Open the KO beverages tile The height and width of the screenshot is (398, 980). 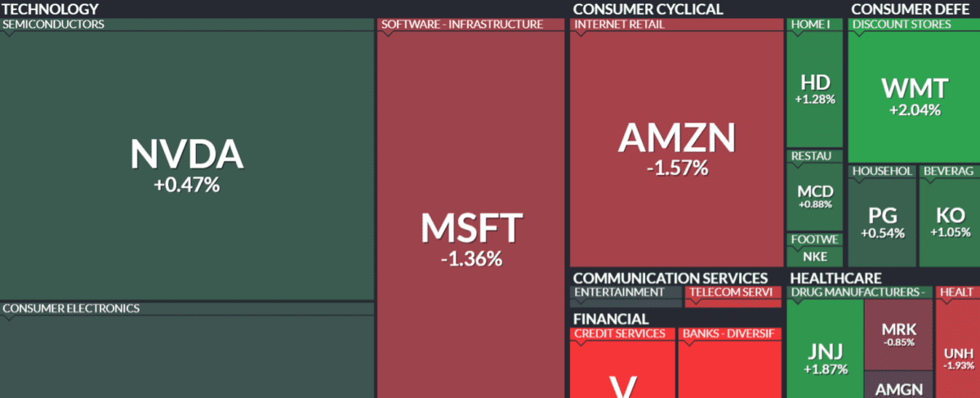(950, 222)
